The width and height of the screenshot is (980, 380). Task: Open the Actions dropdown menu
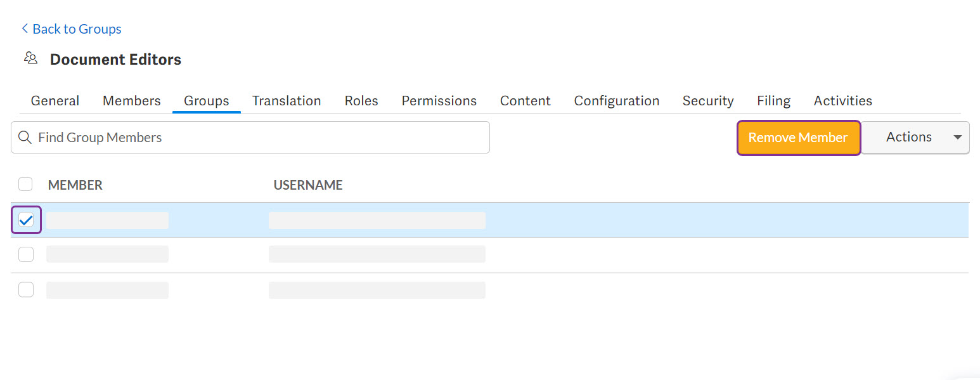(915, 137)
